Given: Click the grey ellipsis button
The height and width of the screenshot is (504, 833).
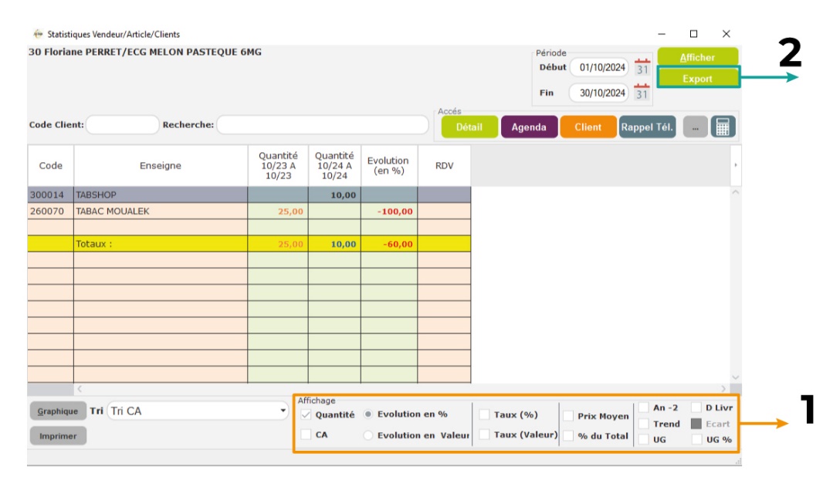Looking at the screenshot, I should pyautogui.click(x=695, y=127).
